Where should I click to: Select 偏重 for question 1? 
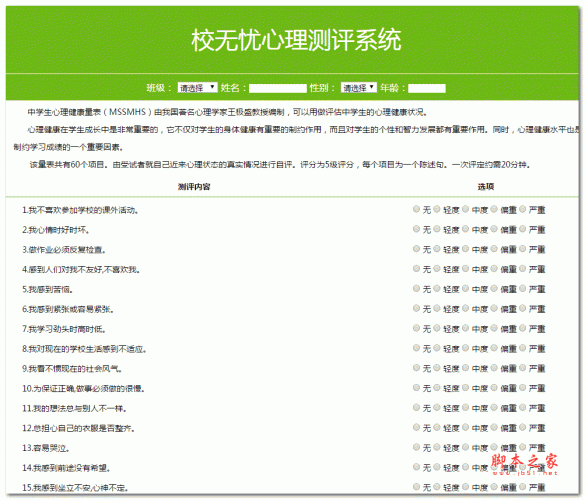coord(494,209)
